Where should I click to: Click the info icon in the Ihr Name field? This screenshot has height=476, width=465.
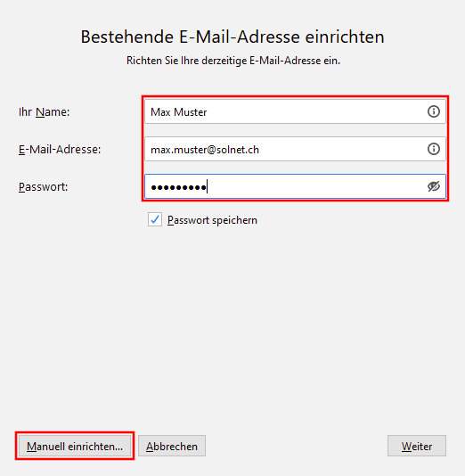(x=434, y=111)
